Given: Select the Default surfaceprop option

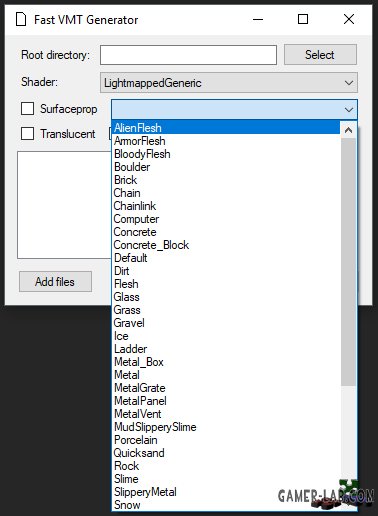Looking at the screenshot, I should tap(226, 258).
